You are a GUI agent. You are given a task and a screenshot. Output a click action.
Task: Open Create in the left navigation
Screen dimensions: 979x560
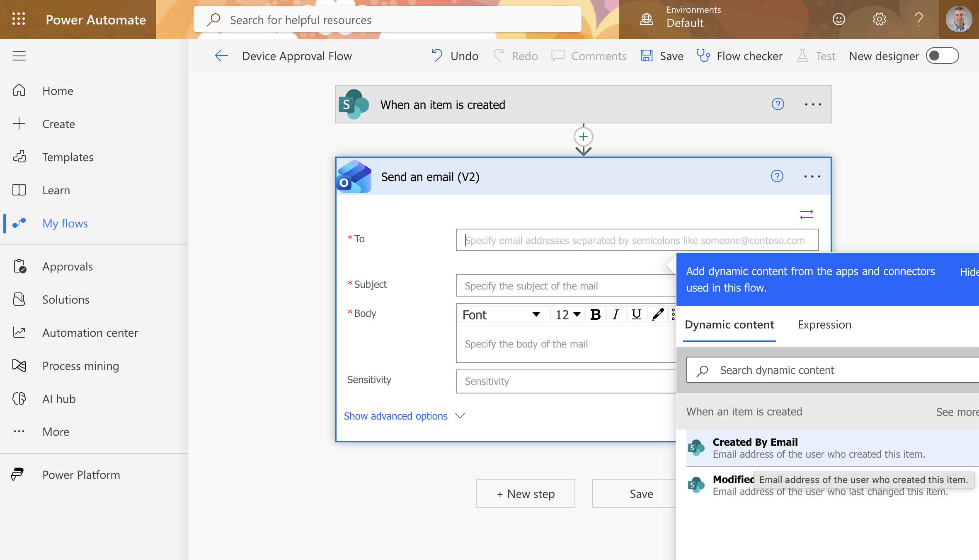pyautogui.click(x=58, y=124)
